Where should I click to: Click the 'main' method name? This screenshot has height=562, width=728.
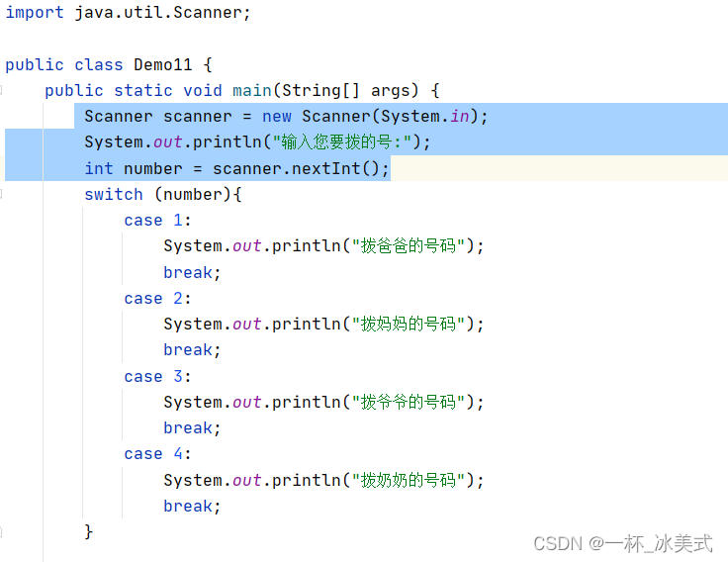coord(252,90)
